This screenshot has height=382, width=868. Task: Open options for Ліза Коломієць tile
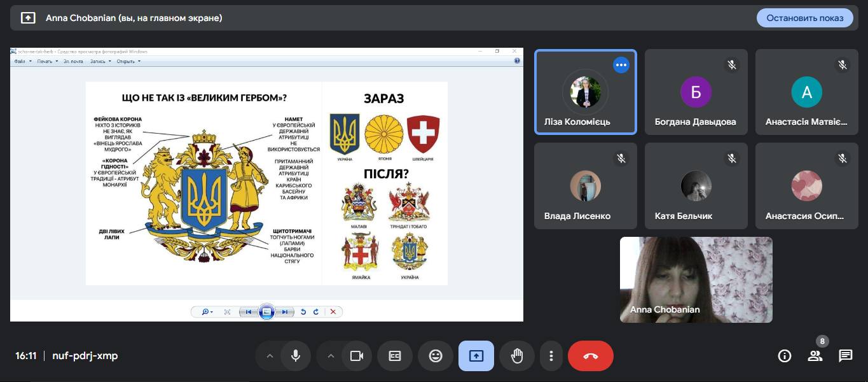(x=621, y=65)
